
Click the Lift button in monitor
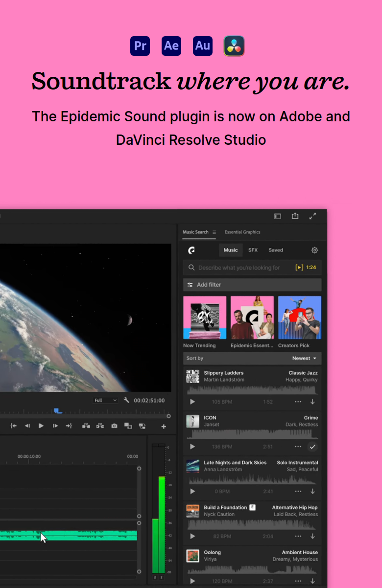(86, 426)
